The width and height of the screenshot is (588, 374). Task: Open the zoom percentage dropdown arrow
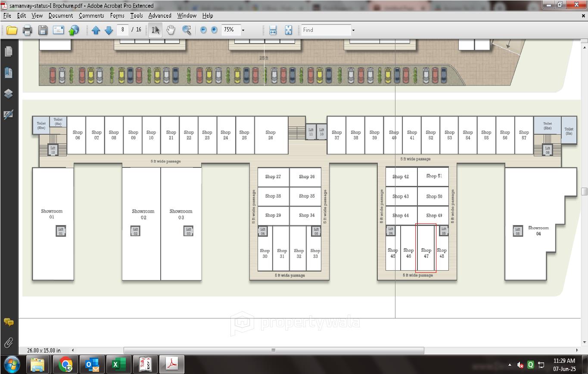click(x=243, y=30)
